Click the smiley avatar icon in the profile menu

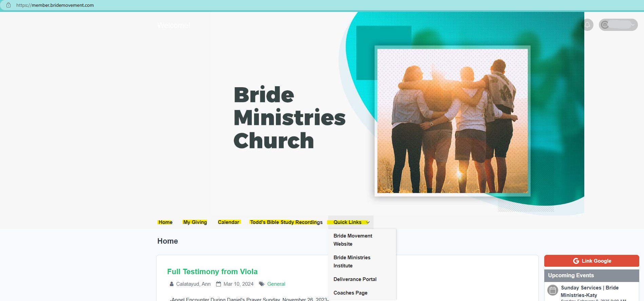[605, 25]
